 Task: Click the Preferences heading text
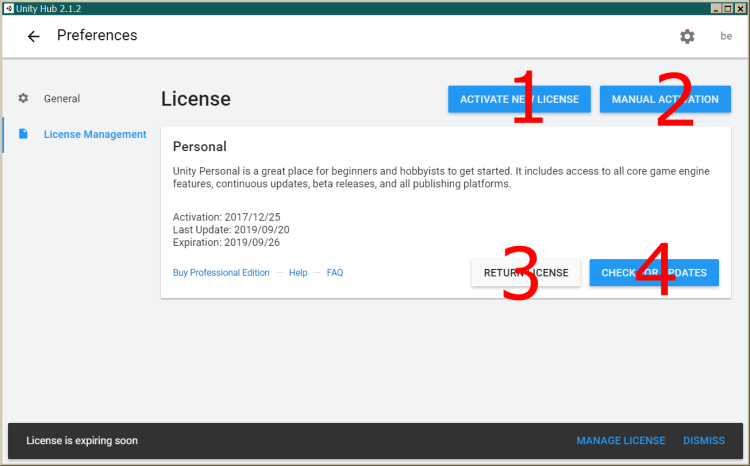tap(97, 35)
